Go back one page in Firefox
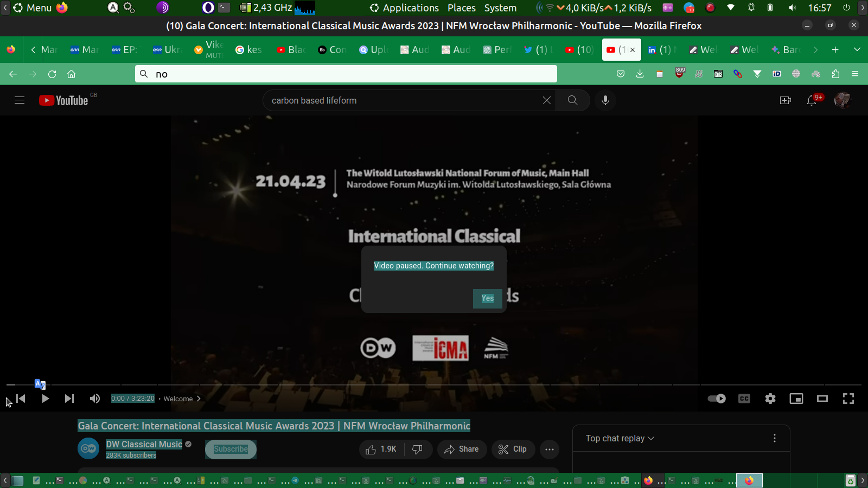The image size is (868, 488). click(13, 74)
